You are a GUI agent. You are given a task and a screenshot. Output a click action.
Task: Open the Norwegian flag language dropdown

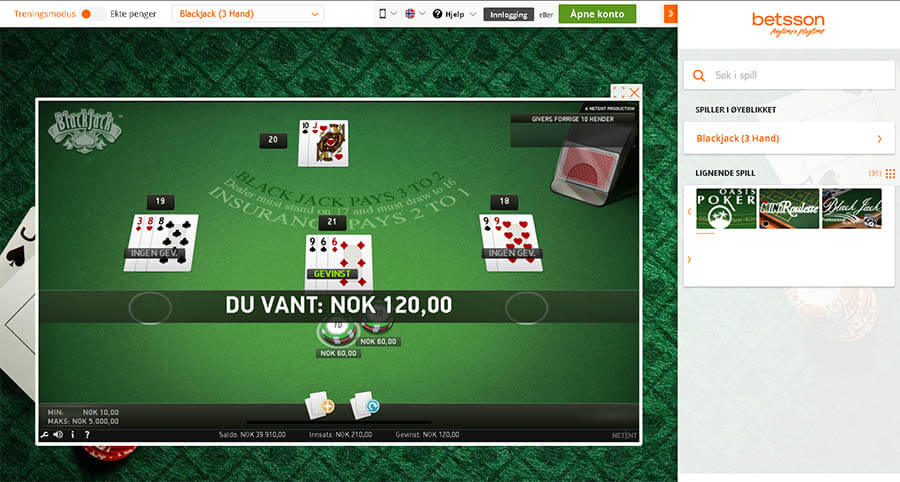pyautogui.click(x=415, y=14)
